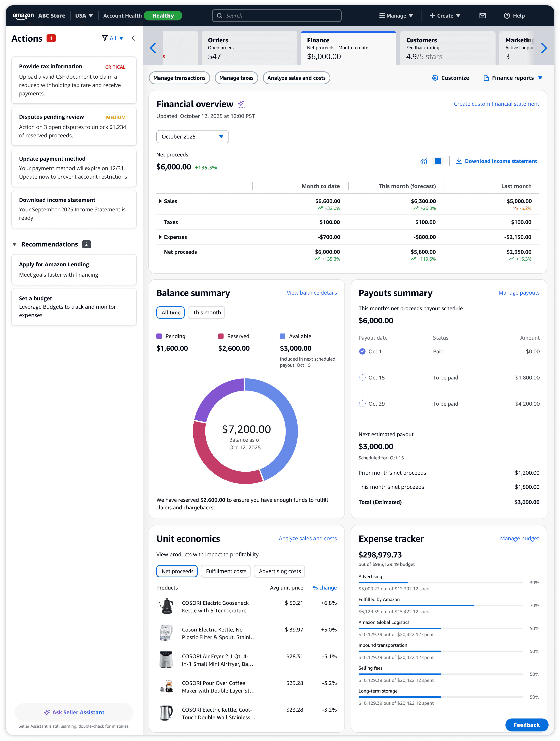Image resolution: width=560 pixels, height=741 pixels.
Task: Select Advertising costs filter
Action: pyautogui.click(x=279, y=571)
